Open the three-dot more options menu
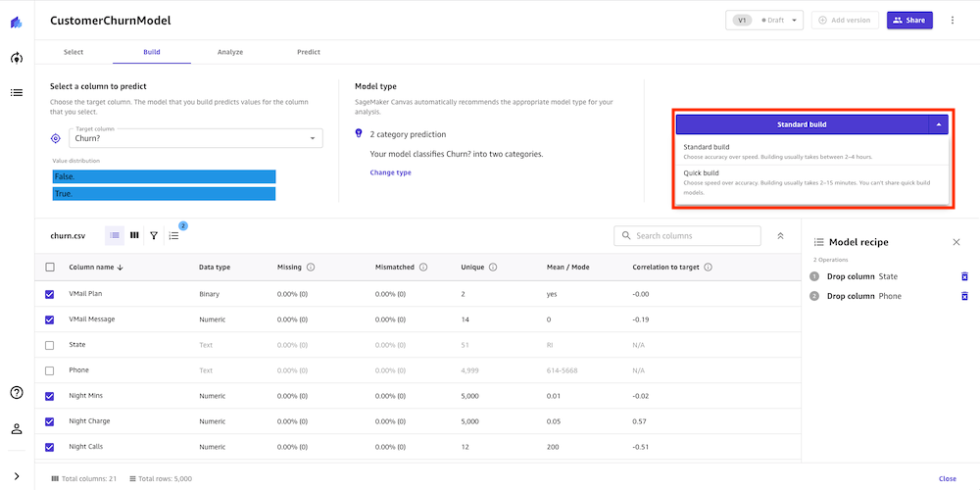The image size is (980, 490). click(x=953, y=20)
